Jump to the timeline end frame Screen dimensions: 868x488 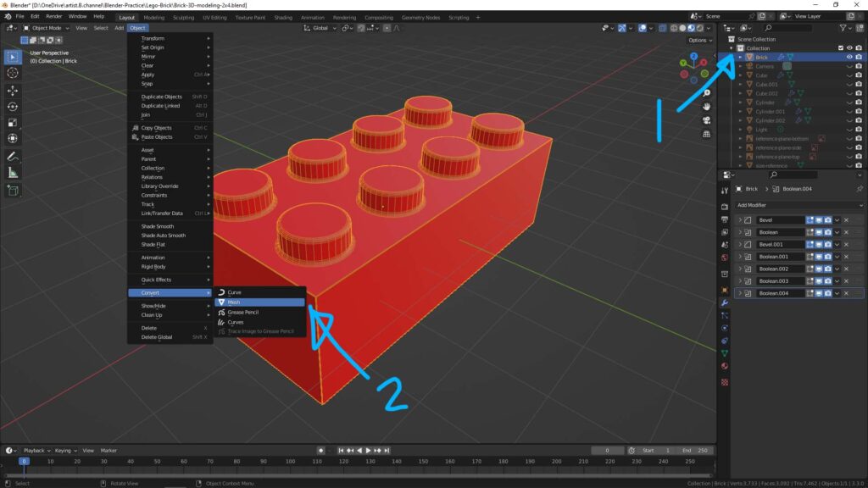(x=387, y=451)
